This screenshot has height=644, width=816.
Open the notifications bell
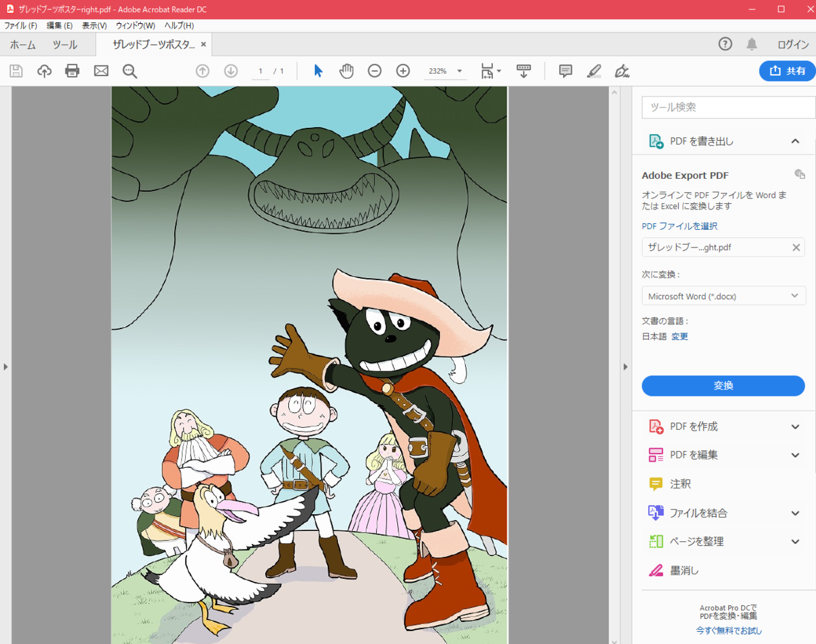pyautogui.click(x=751, y=44)
